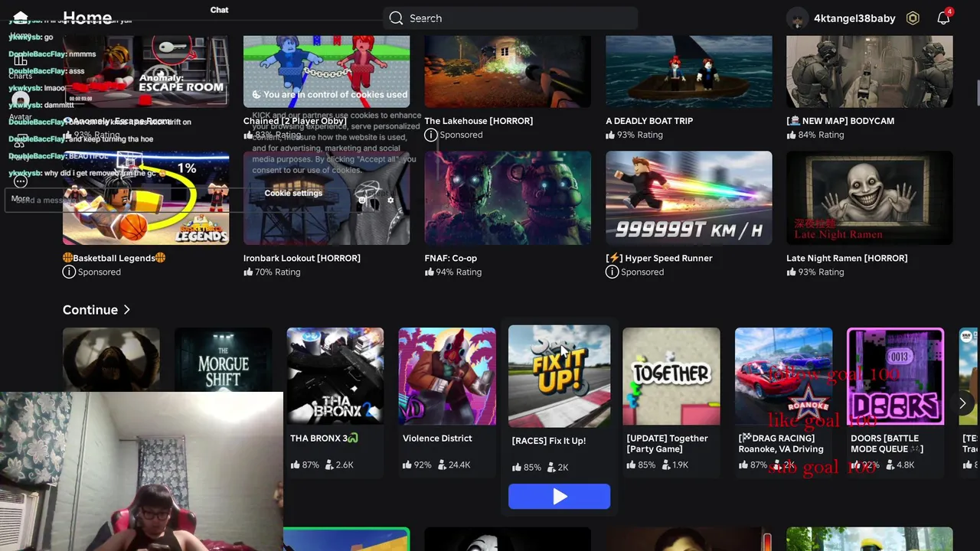Open the Hyper Speed Runner thumbnail
980x551 pixels.
click(x=689, y=197)
